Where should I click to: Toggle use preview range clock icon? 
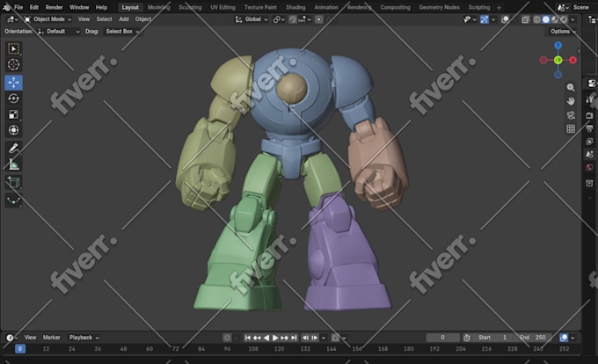[467, 338]
